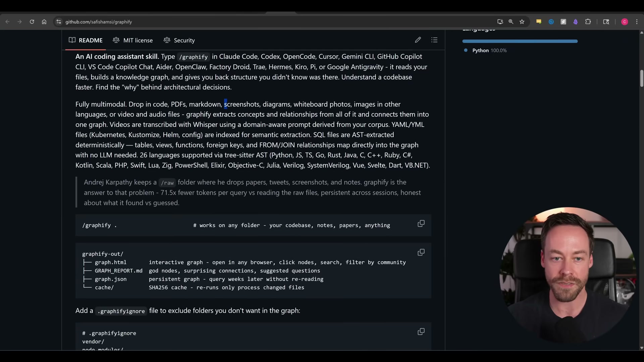Click the scrollbar up arrow

[x=641, y=33]
